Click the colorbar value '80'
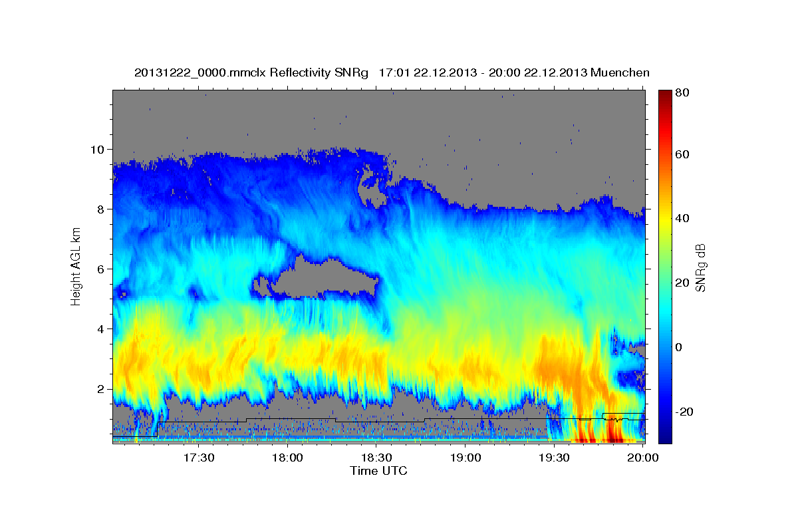 coord(682,94)
